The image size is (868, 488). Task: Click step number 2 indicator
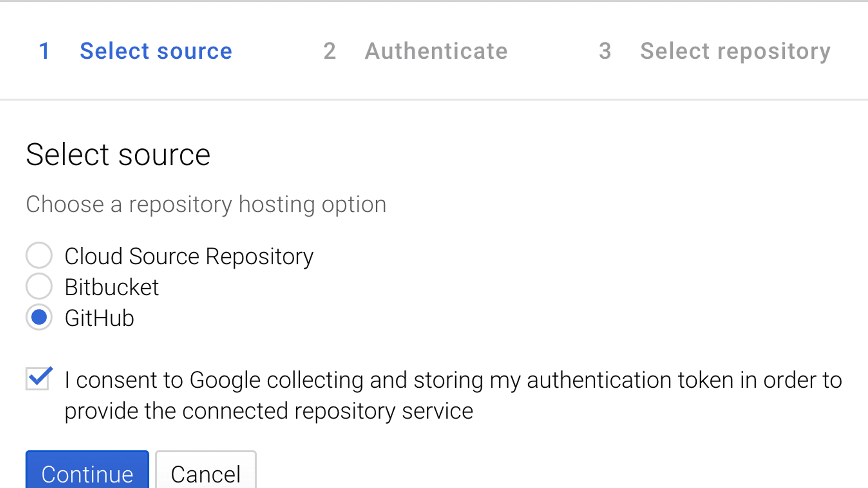330,51
